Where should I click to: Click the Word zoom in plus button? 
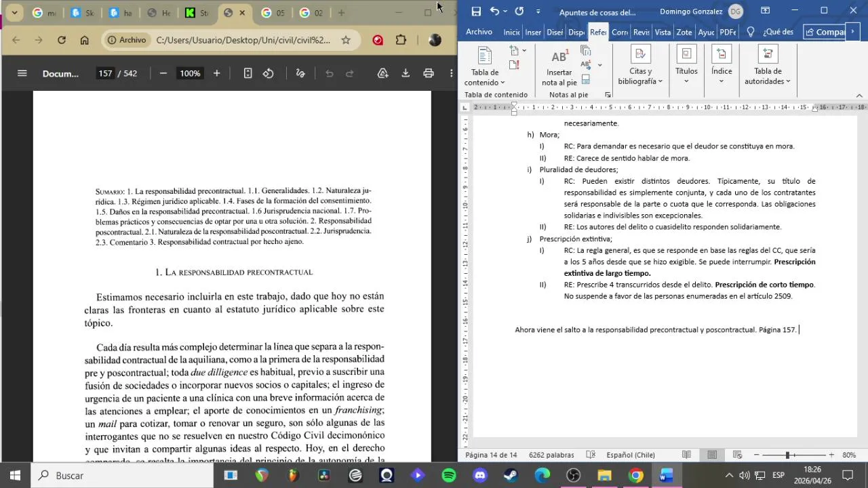831,455
